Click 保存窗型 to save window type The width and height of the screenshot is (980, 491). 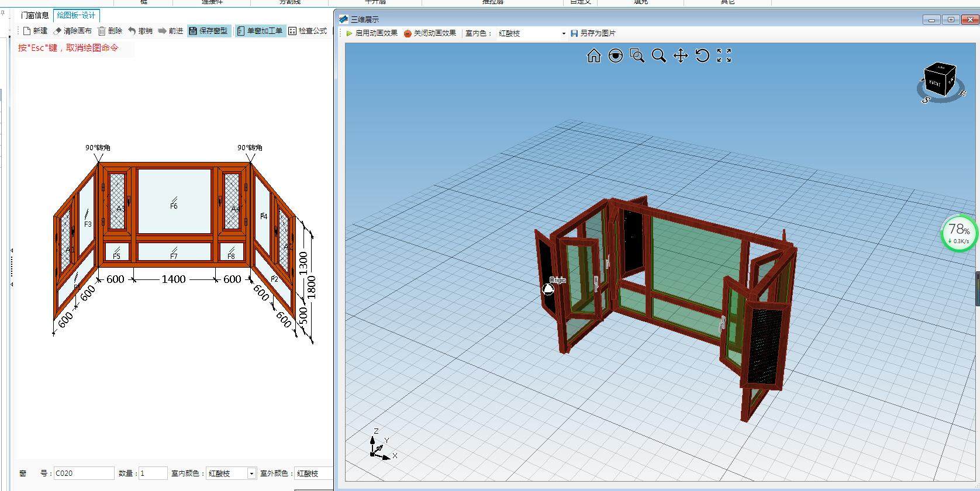point(209,31)
